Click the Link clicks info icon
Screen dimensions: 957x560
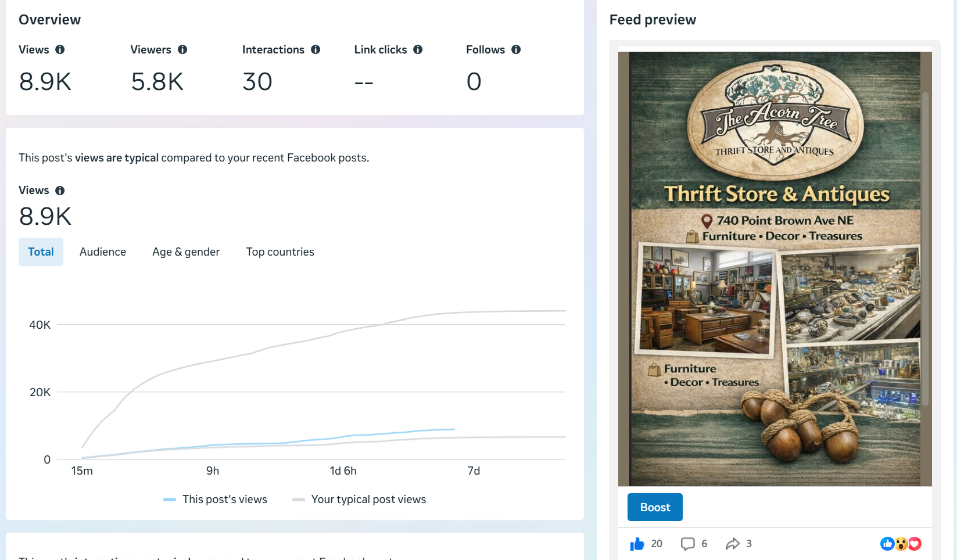coord(418,50)
